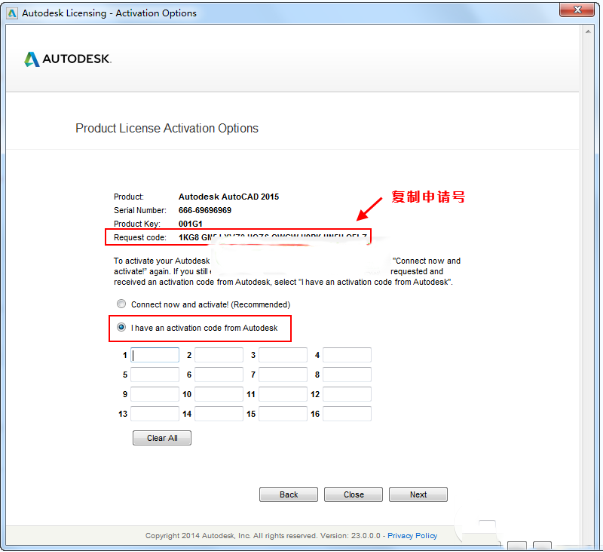The height and width of the screenshot is (552, 603).
Task: Focus activation code field 8
Action: coord(347,374)
